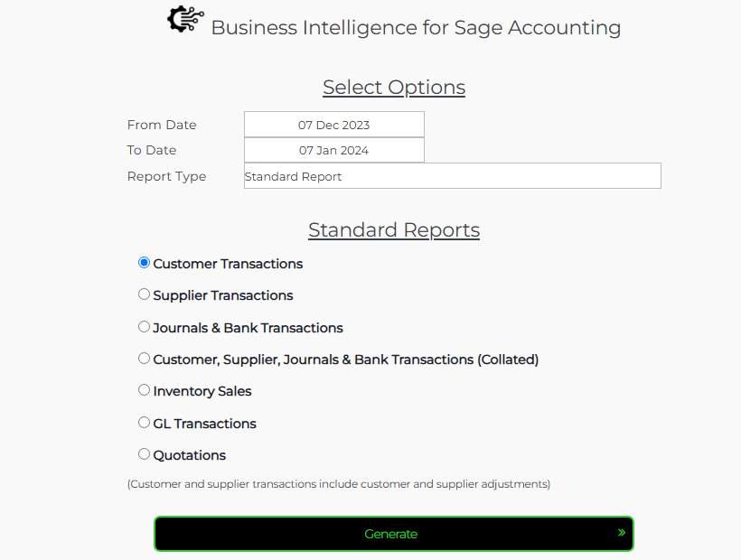Screen dimensions: 741x560
Task: Click the Select Options heading
Action: 394,88
